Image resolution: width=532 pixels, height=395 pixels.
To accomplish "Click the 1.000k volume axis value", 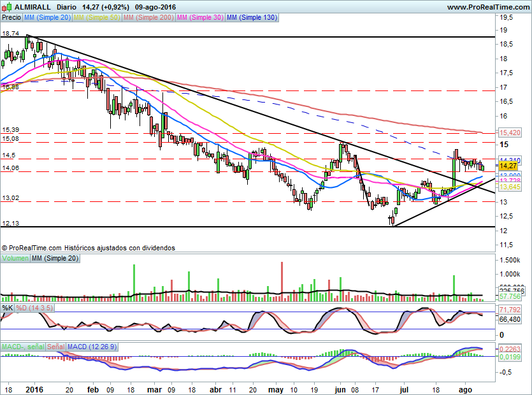I will [510, 274].
